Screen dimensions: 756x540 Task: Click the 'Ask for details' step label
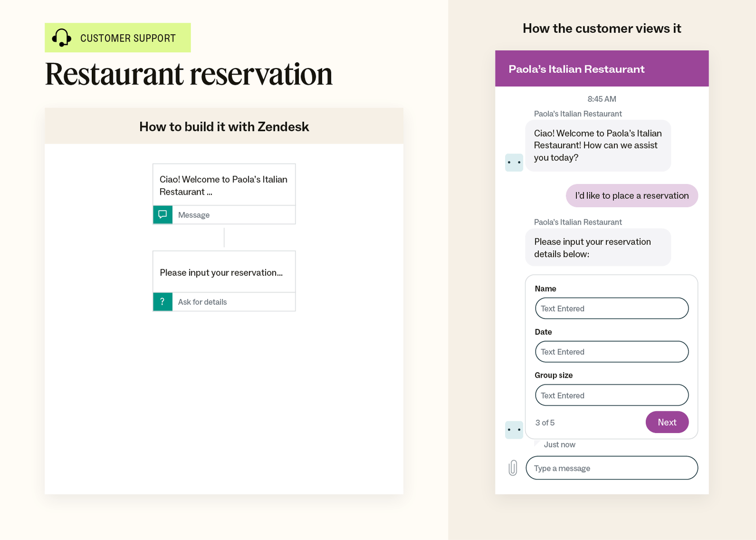[202, 302]
